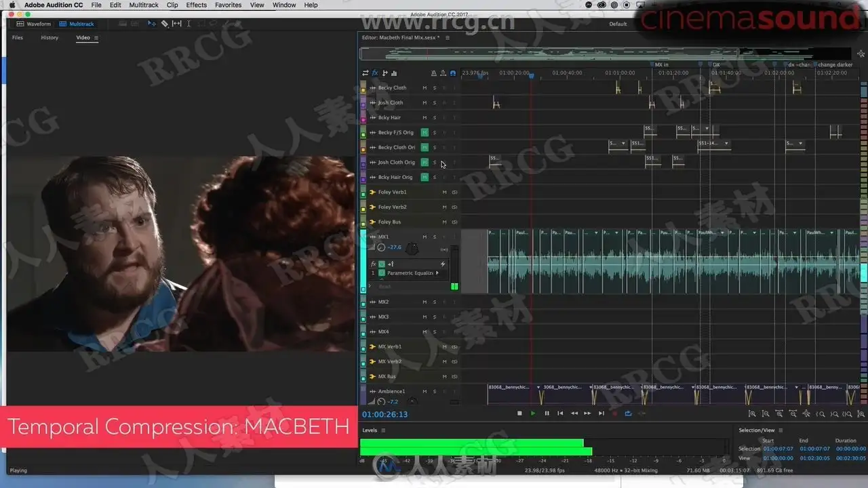This screenshot has width=868, height=488.
Task: Zoom in amplitude
Action: point(752,413)
